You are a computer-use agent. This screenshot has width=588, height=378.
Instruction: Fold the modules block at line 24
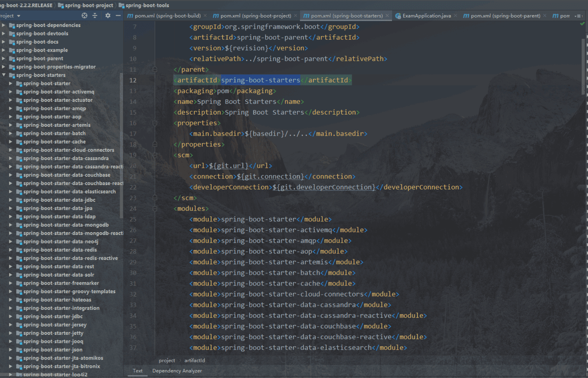[155, 208]
